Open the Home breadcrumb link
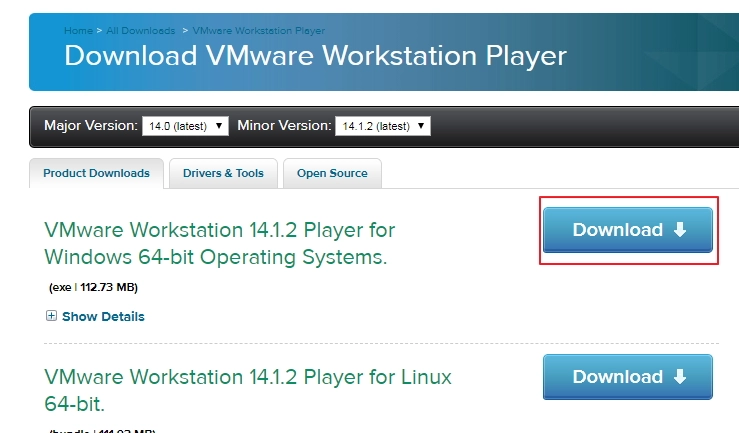Viewport: 739px width, 433px height. (x=78, y=31)
